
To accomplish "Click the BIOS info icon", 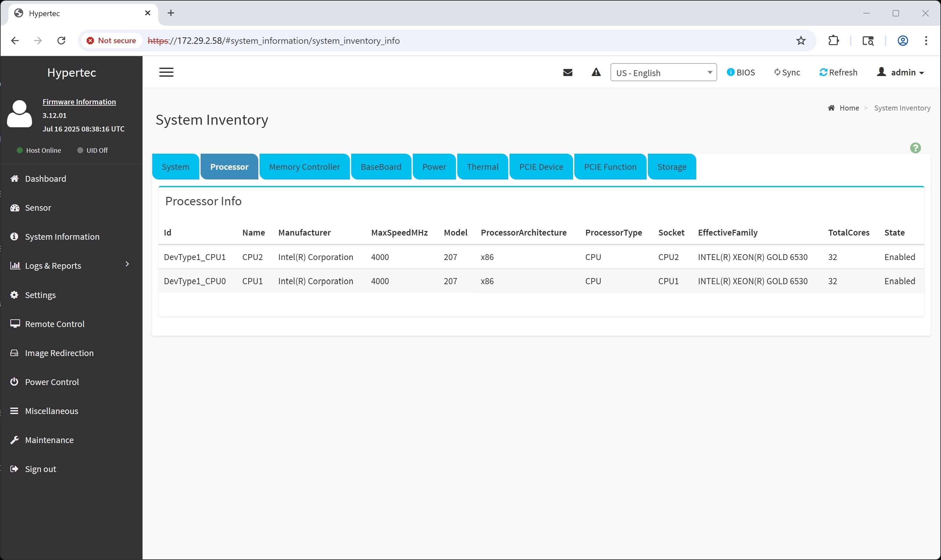I will [x=731, y=72].
